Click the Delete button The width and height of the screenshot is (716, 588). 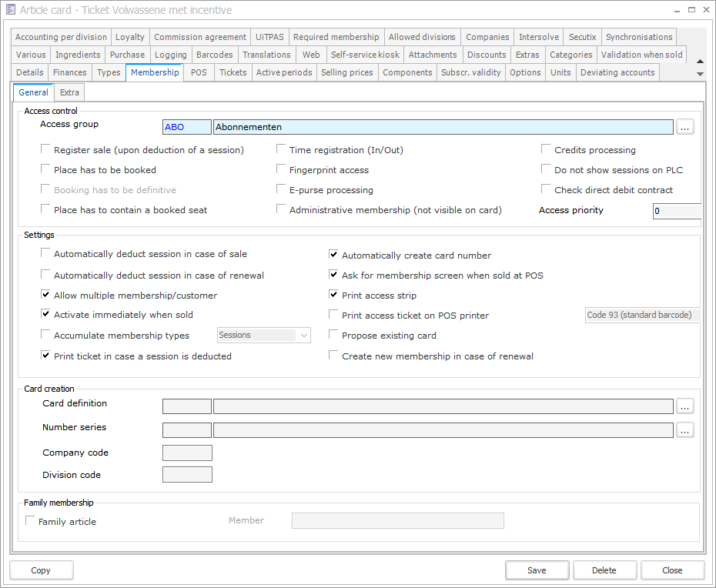click(x=604, y=570)
